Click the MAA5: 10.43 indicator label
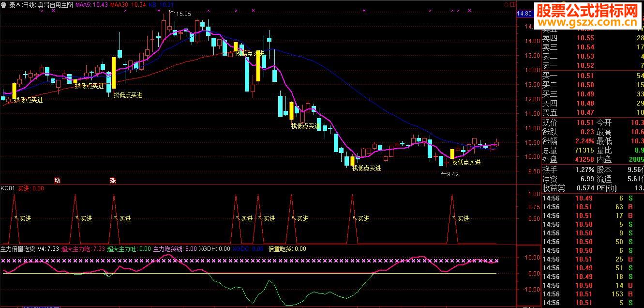Viewport: 644px width, 308px height. click(x=92, y=4)
